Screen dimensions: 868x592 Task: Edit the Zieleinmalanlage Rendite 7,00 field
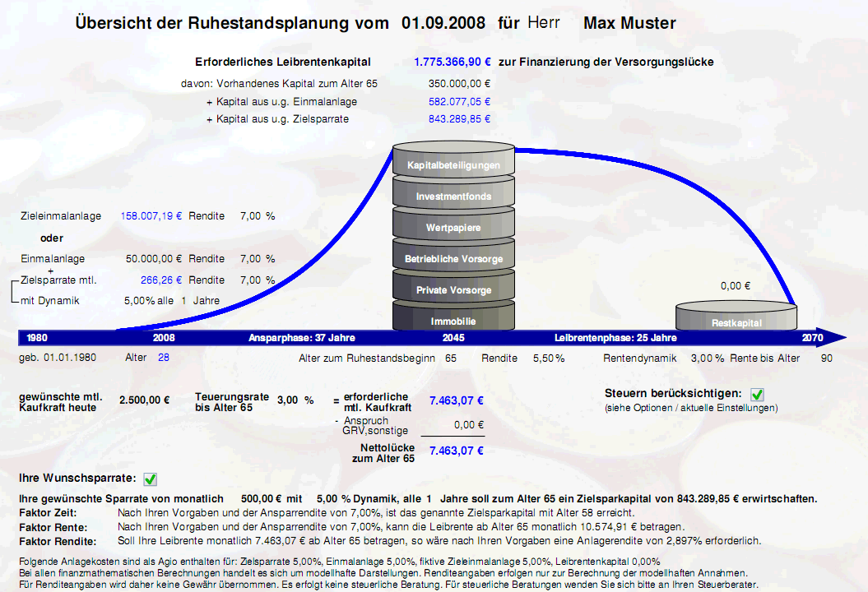pyautogui.click(x=250, y=215)
